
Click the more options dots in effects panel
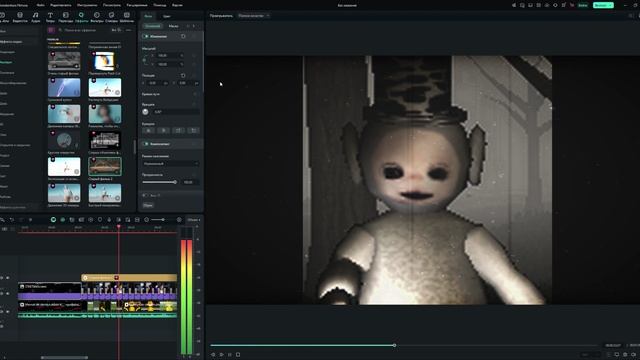pos(129,30)
